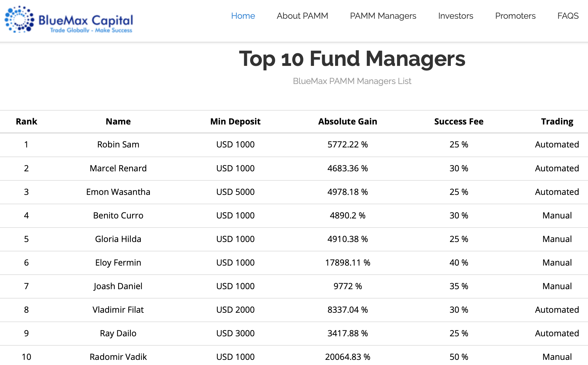The image size is (588, 365).
Task: Open the Promoters nav link
Action: click(x=515, y=16)
